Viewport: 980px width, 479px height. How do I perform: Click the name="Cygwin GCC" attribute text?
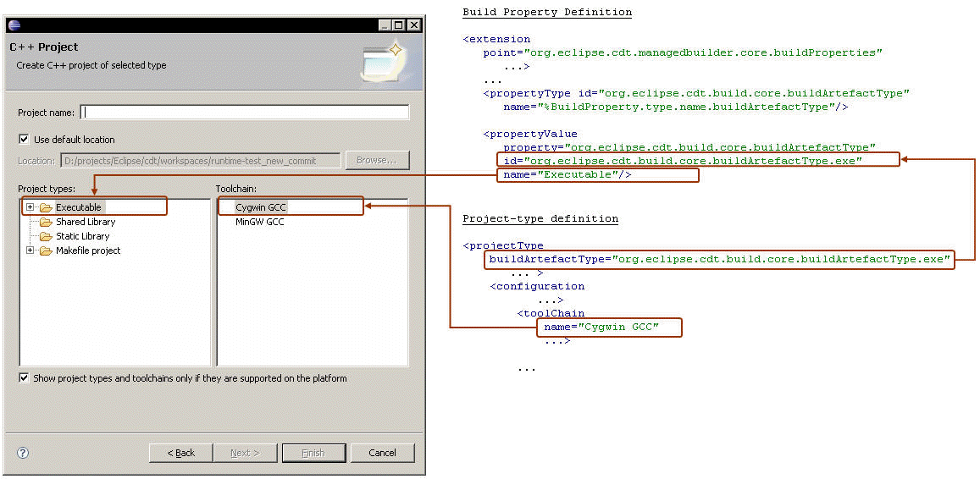click(x=602, y=327)
